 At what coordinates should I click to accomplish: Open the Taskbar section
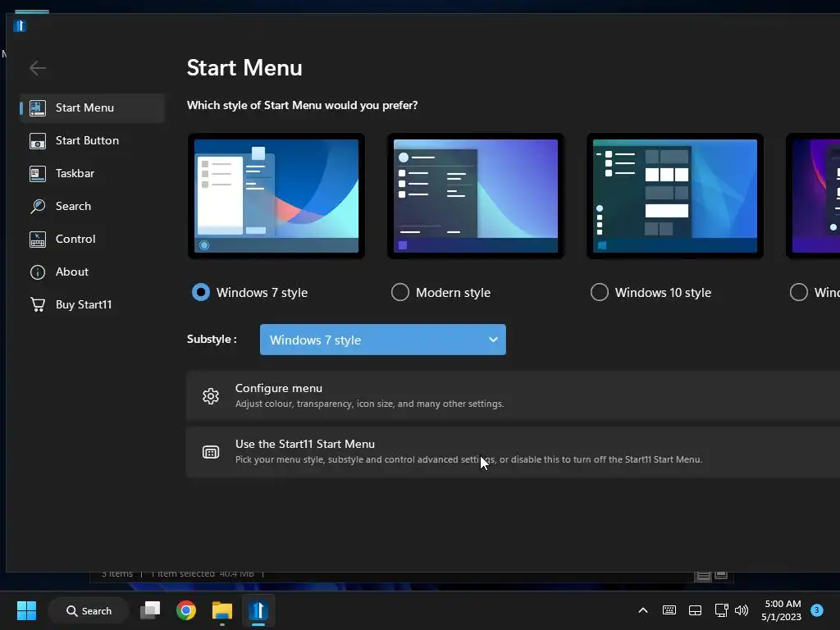pyautogui.click(x=92, y=174)
